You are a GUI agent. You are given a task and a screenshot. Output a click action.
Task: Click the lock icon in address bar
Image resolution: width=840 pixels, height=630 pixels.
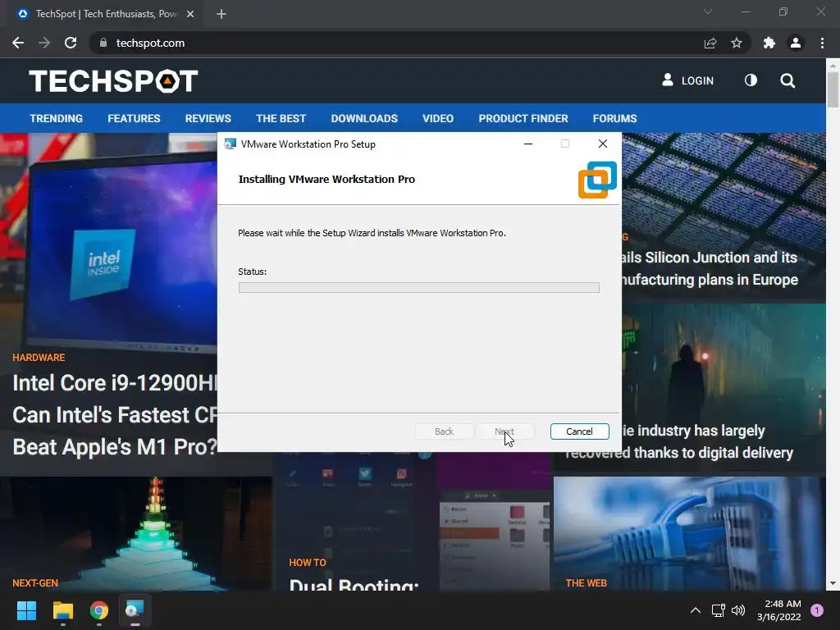coord(103,43)
